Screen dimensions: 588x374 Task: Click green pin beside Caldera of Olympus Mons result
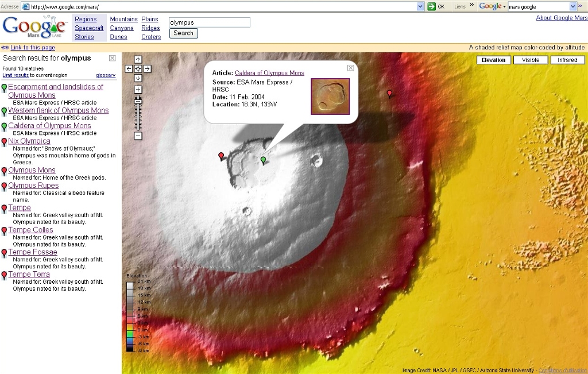[x=4, y=127]
